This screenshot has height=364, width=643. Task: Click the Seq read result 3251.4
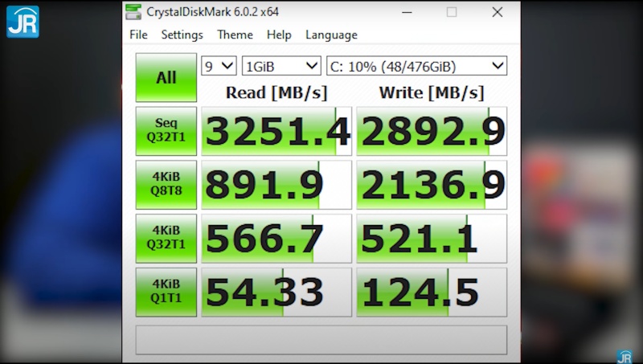pos(276,131)
